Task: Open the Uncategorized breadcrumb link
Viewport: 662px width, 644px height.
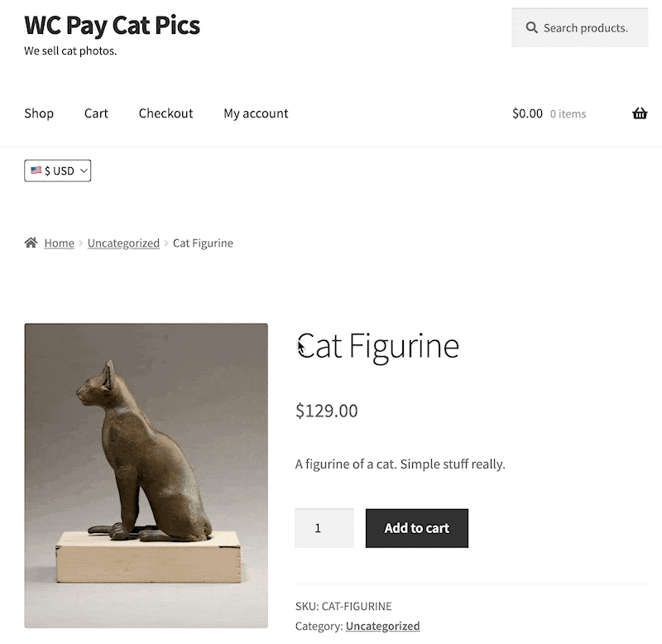Action: 123,243
